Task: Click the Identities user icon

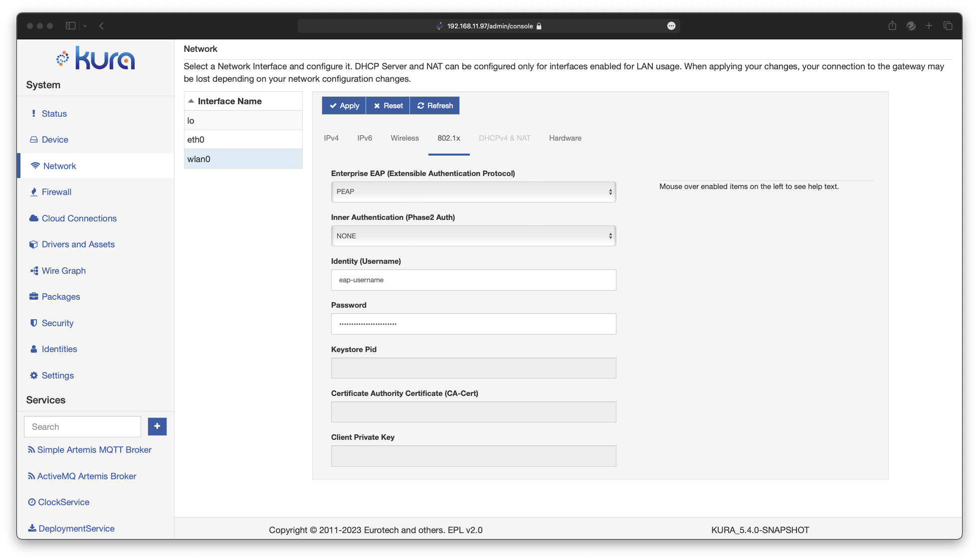Action: 33,349
